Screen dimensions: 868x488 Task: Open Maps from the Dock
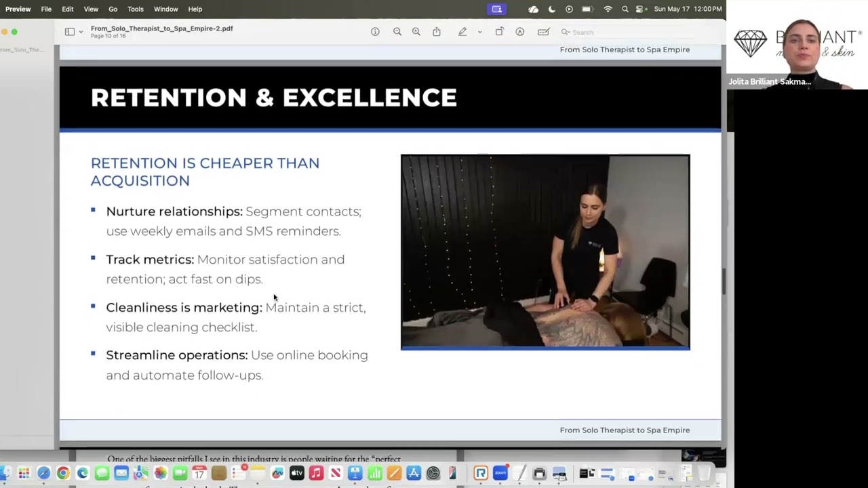pyautogui.click(x=140, y=473)
